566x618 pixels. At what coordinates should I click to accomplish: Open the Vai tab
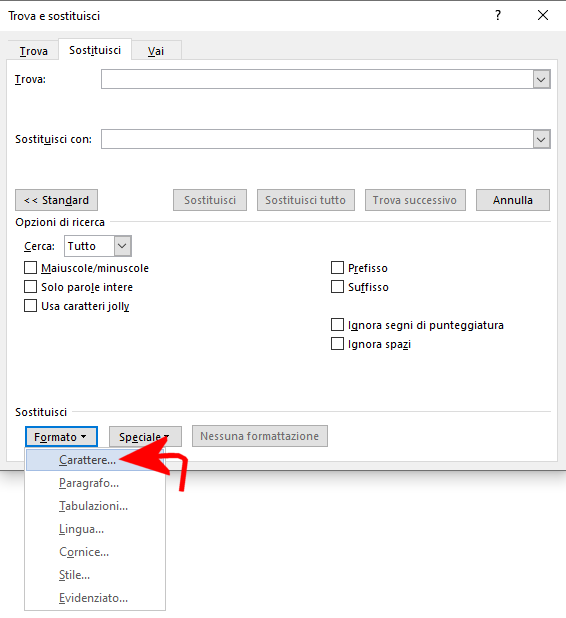156,51
